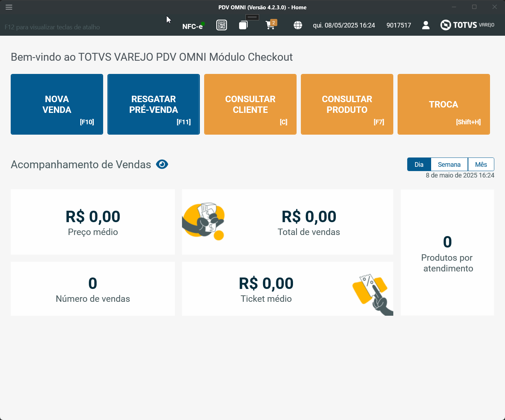The height and width of the screenshot is (420, 505).
Task: Click the NFC-e status indicator
Action: point(193,26)
